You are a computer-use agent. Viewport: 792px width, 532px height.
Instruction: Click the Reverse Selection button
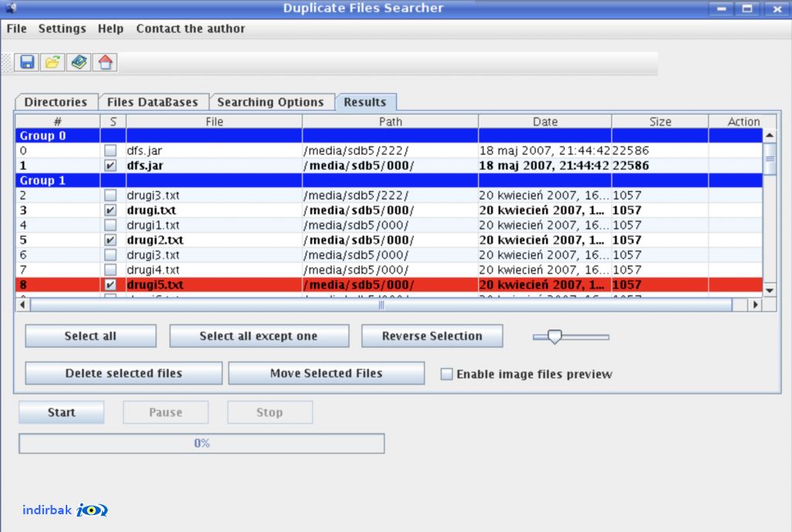(432, 336)
